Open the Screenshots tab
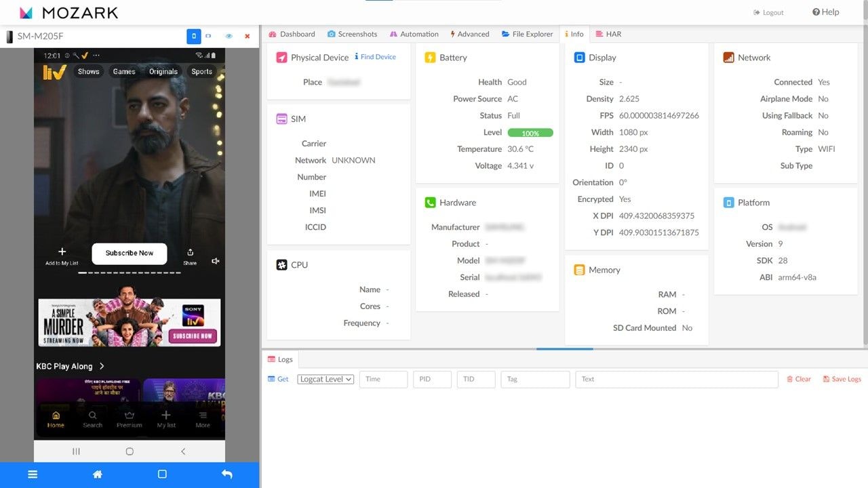Image resolution: width=868 pixels, height=488 pixels. pos(352,34)
